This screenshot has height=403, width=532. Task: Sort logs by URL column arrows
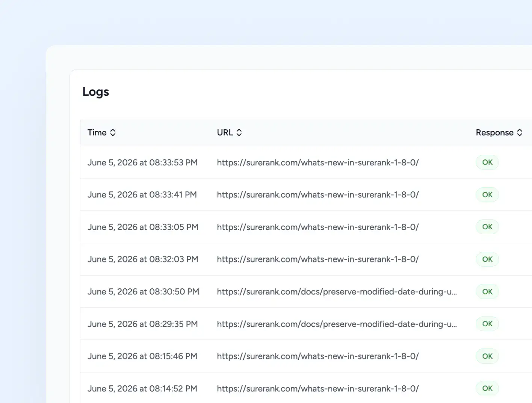pyautogui.click(x=239, y=132)
